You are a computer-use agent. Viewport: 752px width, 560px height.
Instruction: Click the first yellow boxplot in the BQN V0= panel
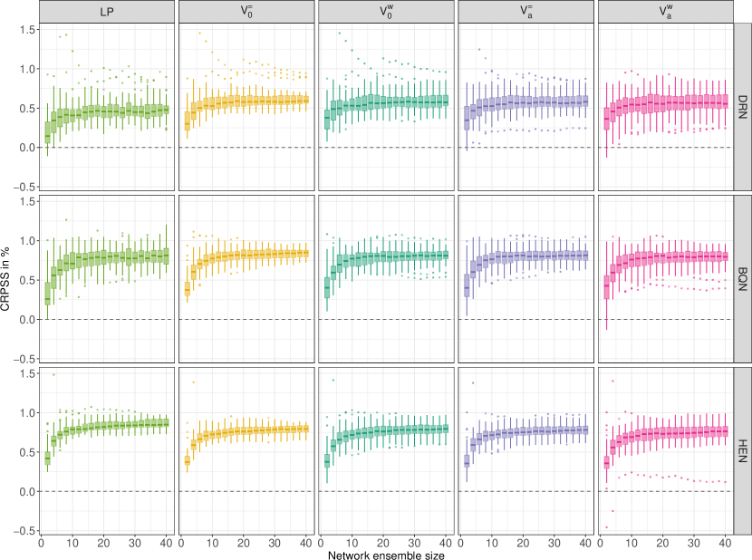click(x=187, y=289)
